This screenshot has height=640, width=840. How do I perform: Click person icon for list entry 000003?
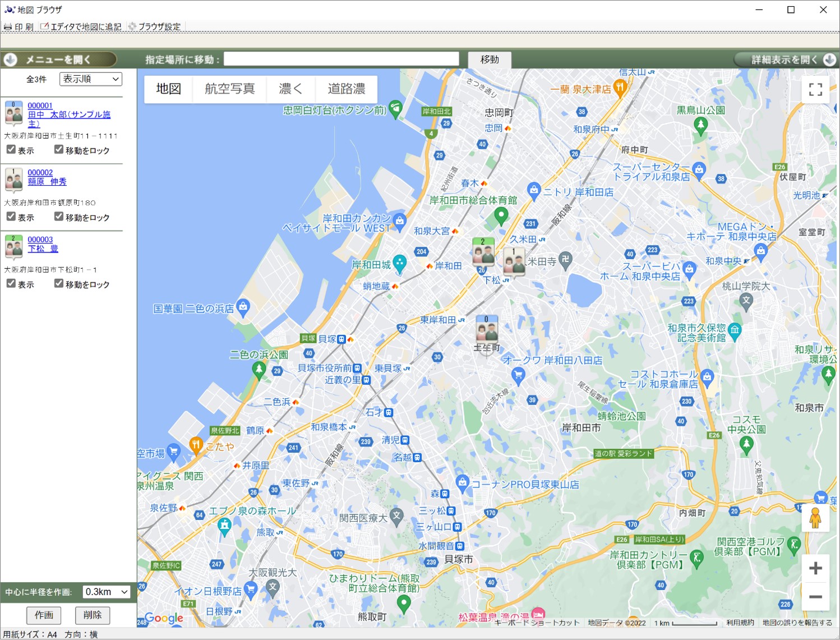point(13,247)
